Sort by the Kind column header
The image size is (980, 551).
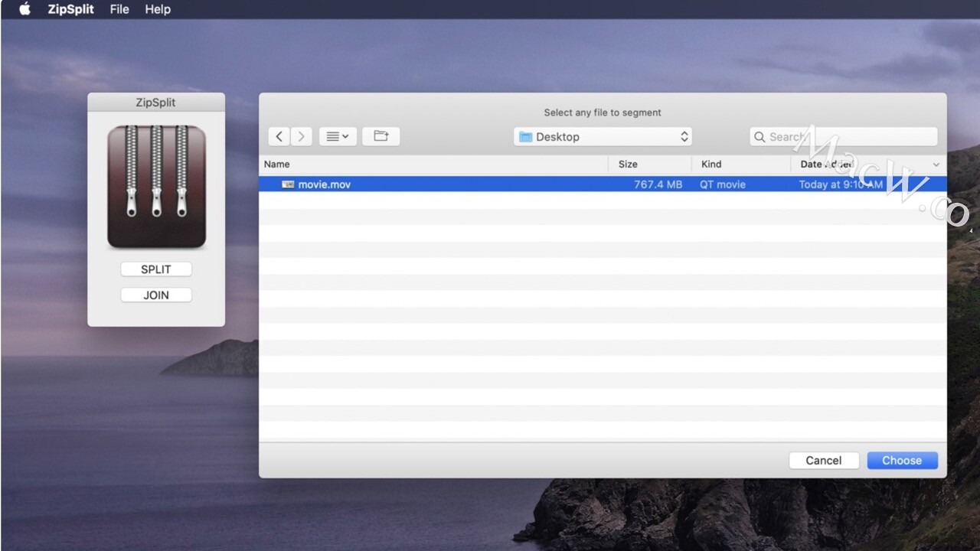pos(741,165)
